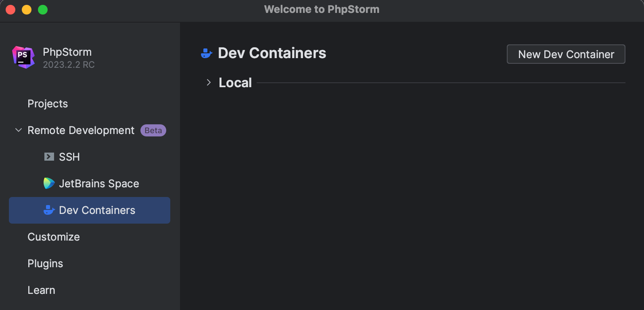Collapse the Remote Development section chevron
The height and width of the screenshot is (310, 644).
tap(19, 130)
